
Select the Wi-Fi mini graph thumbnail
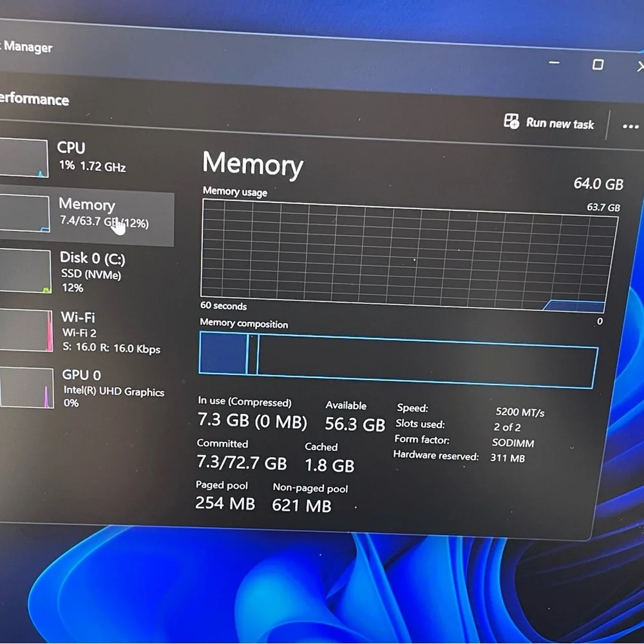tap(26, 330)
